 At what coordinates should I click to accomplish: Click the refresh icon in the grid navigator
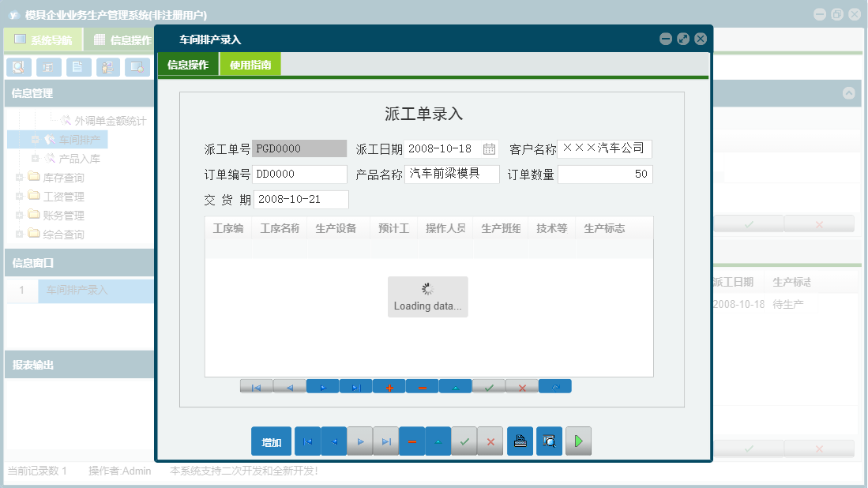pyautogui.click(x=555, y=386)
